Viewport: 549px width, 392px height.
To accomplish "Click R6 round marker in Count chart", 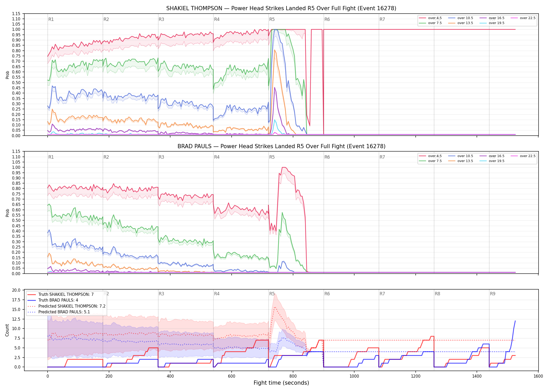I will pyautogui.click(x=327, y=294).
